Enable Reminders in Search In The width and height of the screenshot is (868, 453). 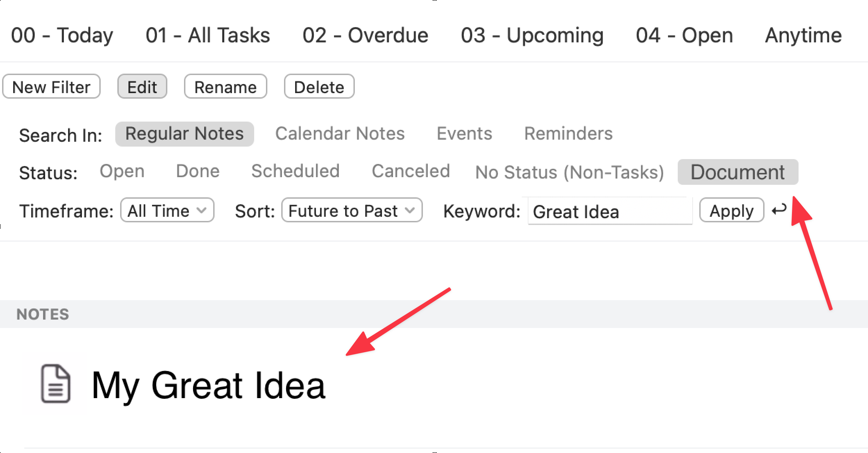click(x=568, y=134)
